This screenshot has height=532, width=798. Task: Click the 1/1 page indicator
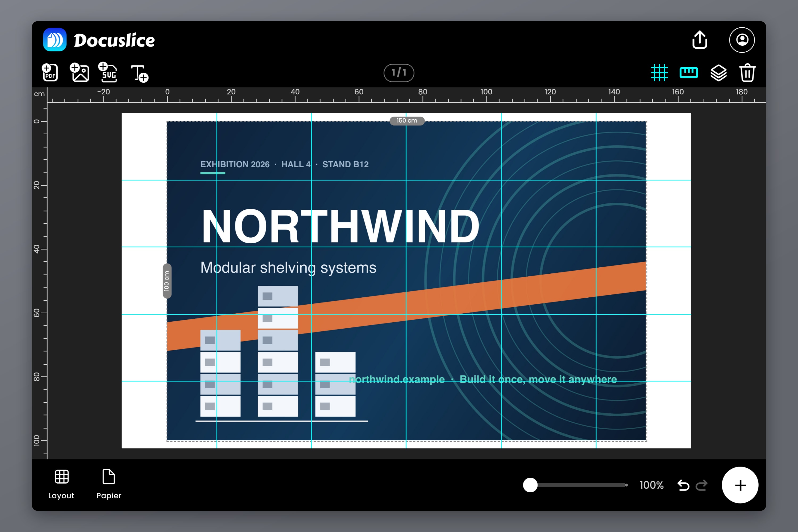pyautogui.click(x=399, y=73)
